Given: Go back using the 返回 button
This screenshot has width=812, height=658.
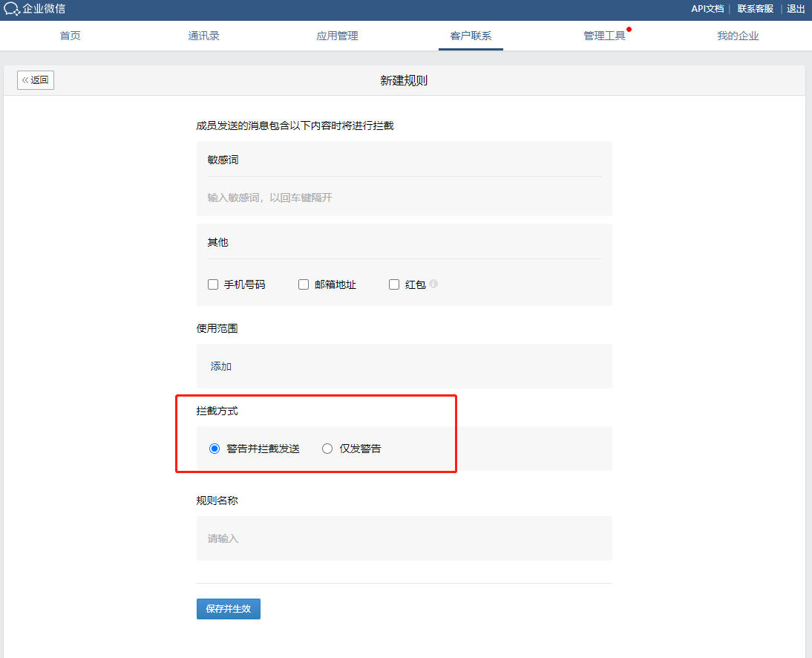Looking at the screenshot, I should (x=36, y=80).
